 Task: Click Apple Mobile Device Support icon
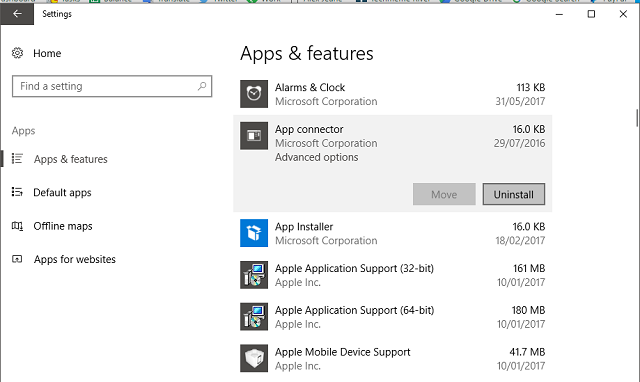254,358
